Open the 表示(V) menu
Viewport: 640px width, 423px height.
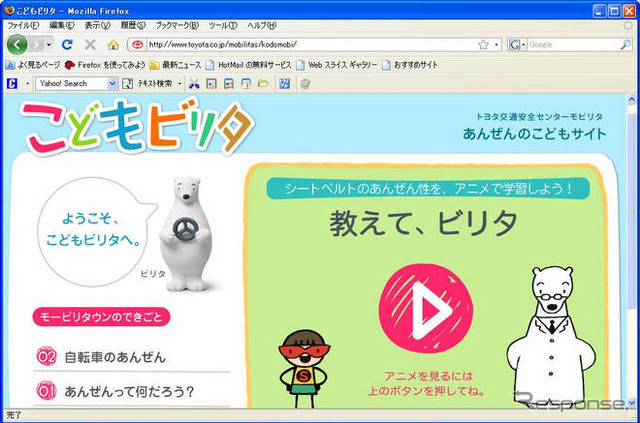click(98, 25)
